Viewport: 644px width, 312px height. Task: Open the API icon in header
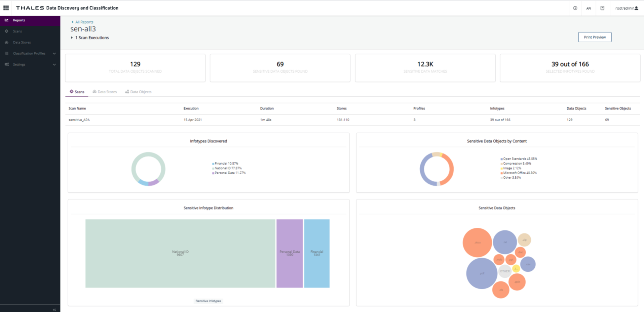(x=589, y=8)
